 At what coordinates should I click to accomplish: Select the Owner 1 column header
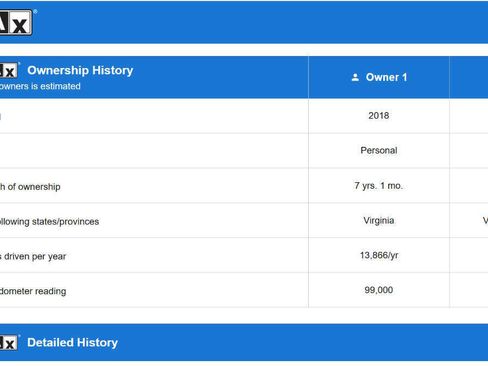coord(379,77)
